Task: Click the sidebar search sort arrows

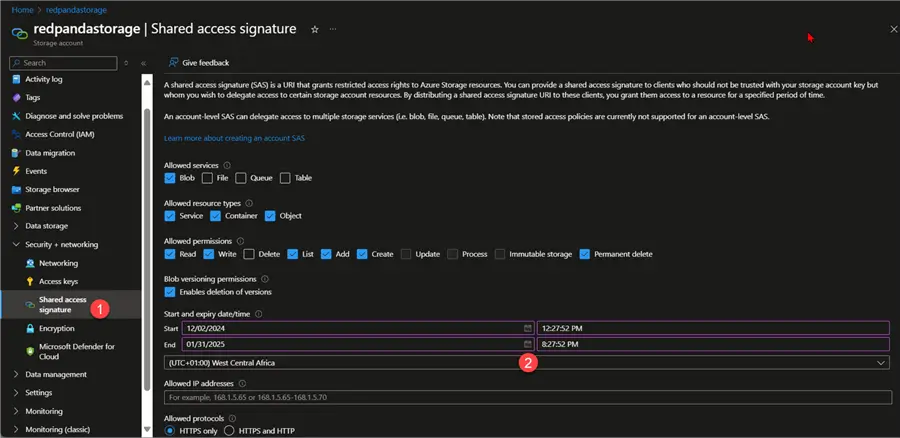Action: tap(126, 63)
